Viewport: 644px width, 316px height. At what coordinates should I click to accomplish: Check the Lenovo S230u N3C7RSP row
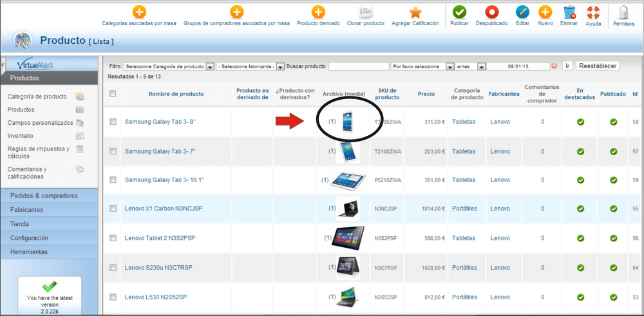[113, 268]
